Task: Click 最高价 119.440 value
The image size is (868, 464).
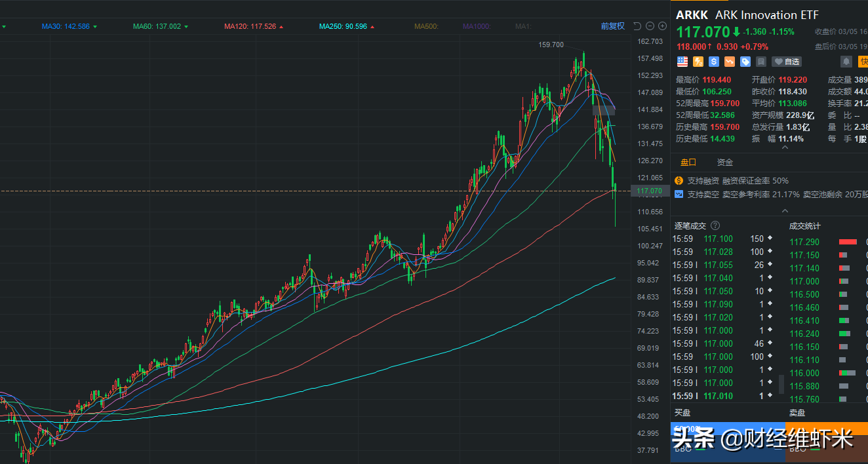Action: pos(717,79)
